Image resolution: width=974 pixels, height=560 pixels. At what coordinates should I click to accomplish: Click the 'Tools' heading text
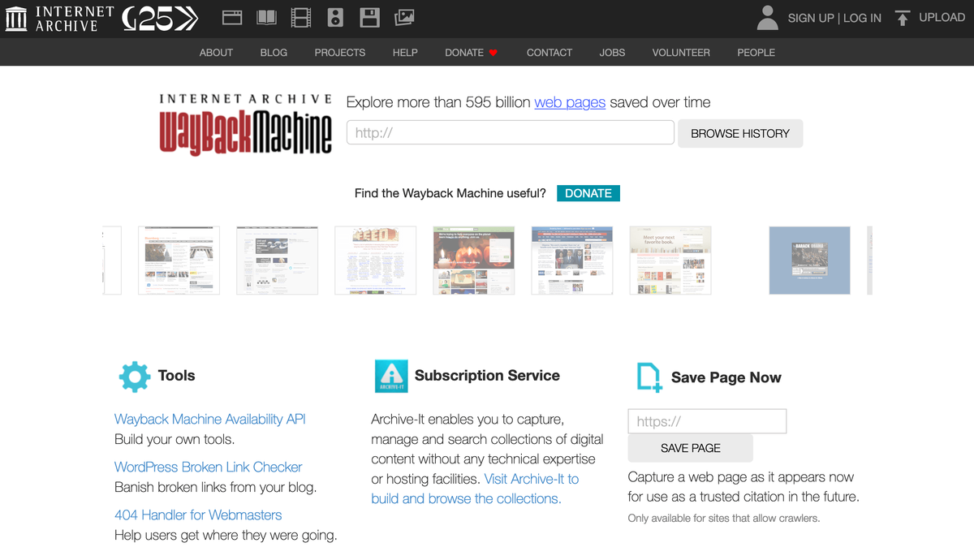coord(177,376)
